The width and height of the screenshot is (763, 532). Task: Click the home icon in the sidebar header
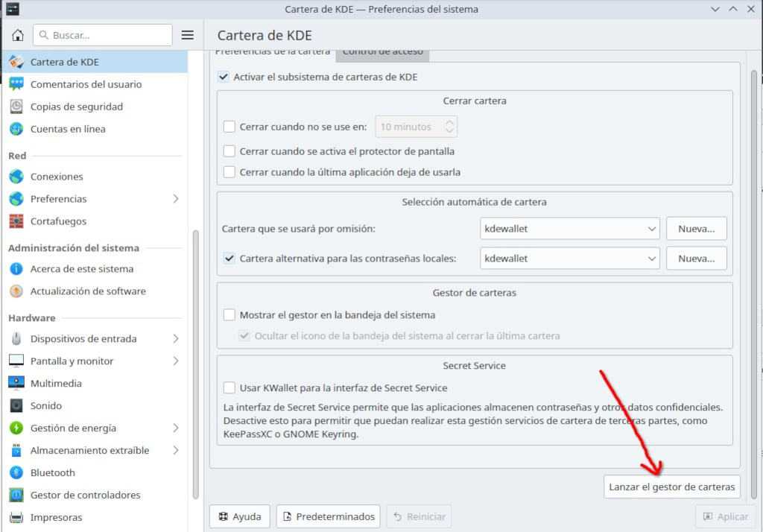pyautogui.click(x=18, y=35)
